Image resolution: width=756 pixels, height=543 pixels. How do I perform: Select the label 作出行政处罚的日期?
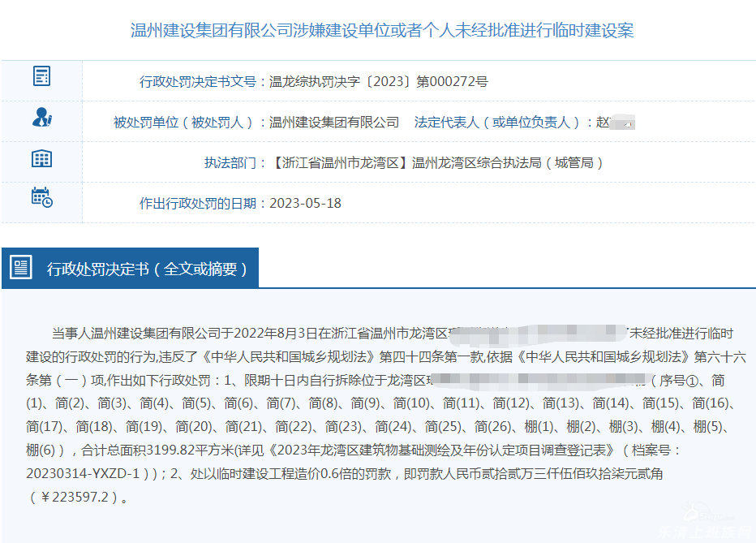click(x=198, y=204)
